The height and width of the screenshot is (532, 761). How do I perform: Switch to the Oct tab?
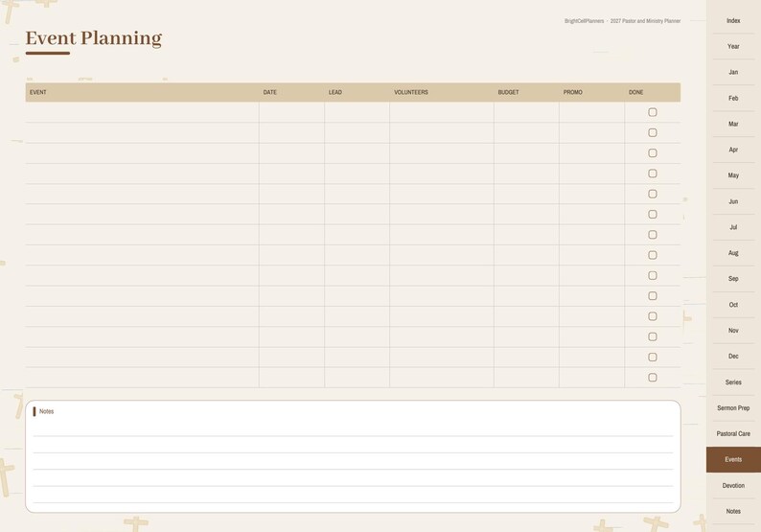[x=733, y=305]
